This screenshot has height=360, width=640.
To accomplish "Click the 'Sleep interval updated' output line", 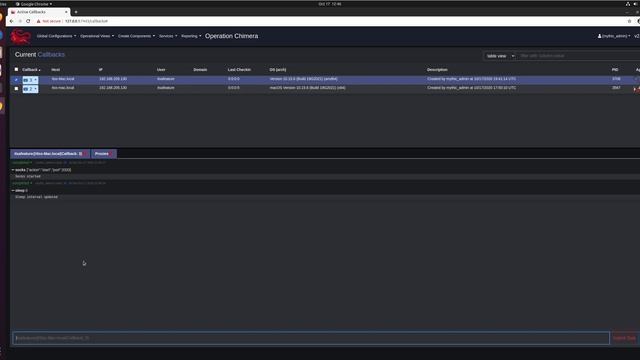I will (36, 197).
